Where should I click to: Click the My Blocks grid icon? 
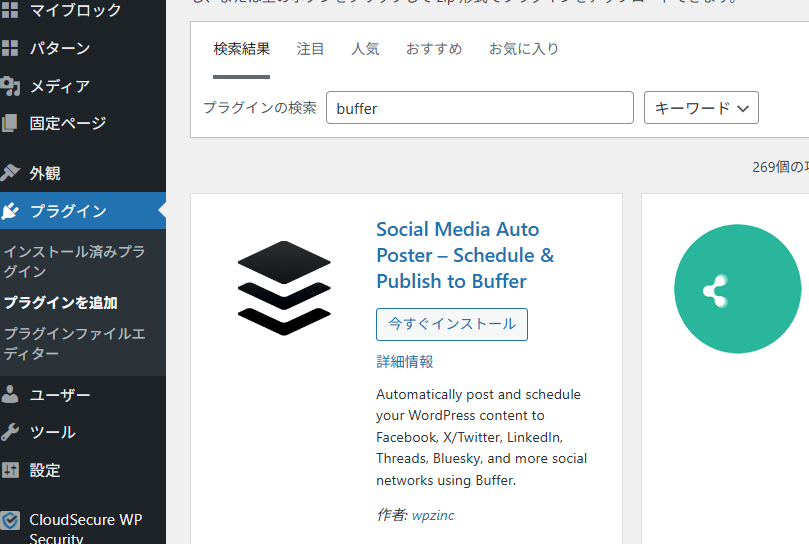pos(10,11)
